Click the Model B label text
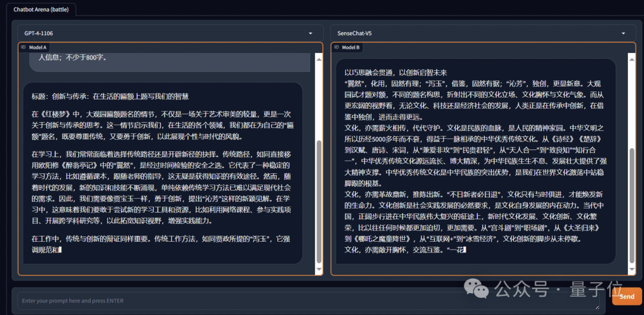This screenshot has height=315, width=644. point(351,47)
